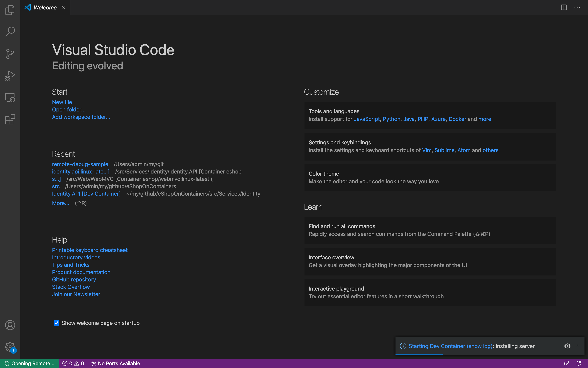Open the notification gear settings
Image resolution: width=588 pixels, height=368 pixels.
[x=567, y=346]
